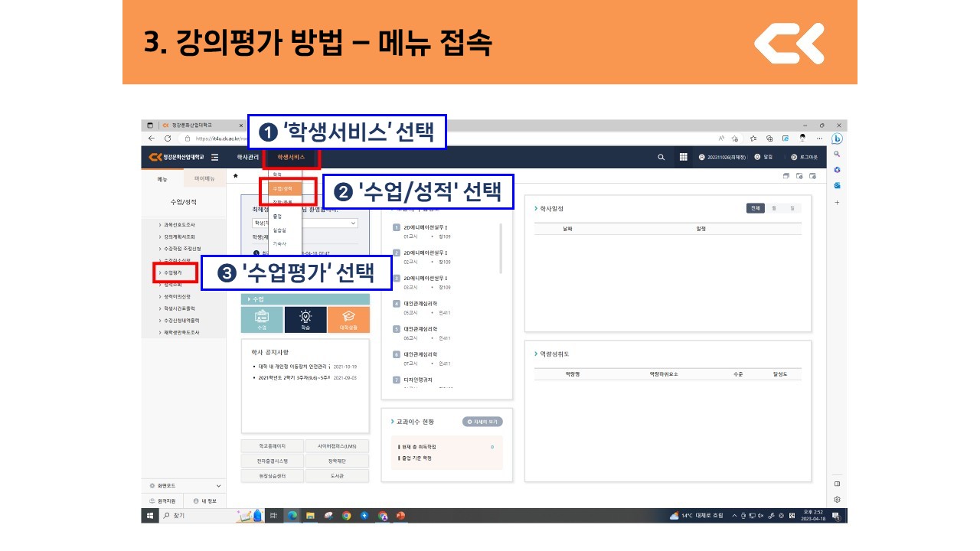
Task: Click the home icon in breadcrumb bar
Action: (236, 176)
